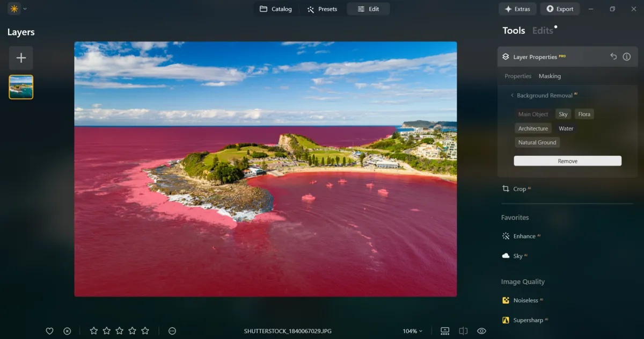644x339 pixels.
Task: Toggle the Sky segment selection
Action: (x=563, y=114)
